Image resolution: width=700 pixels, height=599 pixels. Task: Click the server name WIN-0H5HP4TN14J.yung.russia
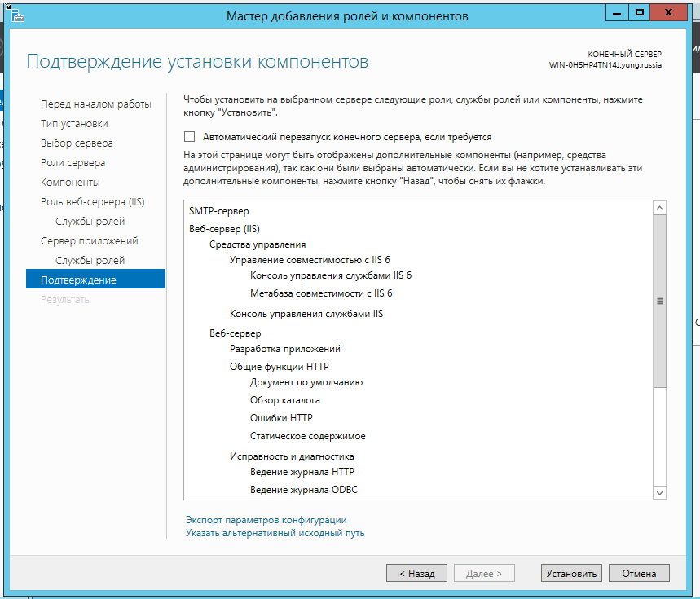605,65
